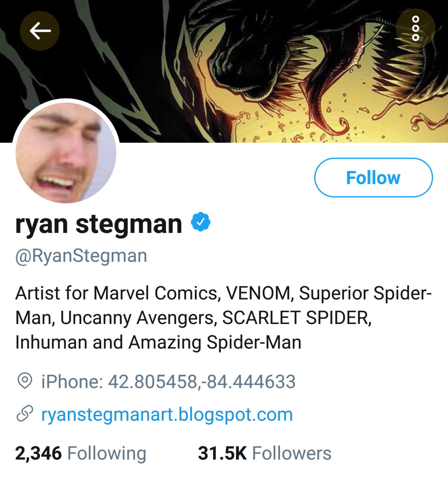The height and width of the screenshot is (486, 448).
Task: Open the three-dot overflow menu
Action: pyautogui.click(x=415, y=28)
